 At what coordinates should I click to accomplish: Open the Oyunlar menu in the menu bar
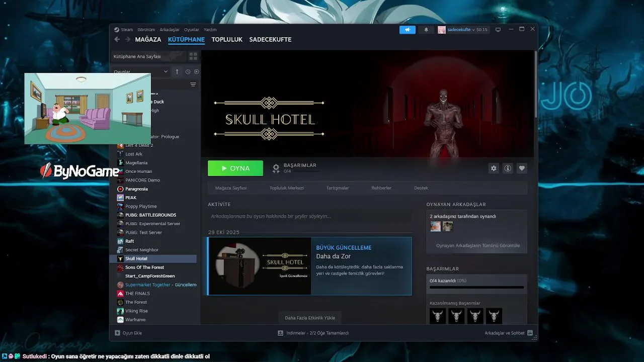pyautogui.click(x=192, y=30)
